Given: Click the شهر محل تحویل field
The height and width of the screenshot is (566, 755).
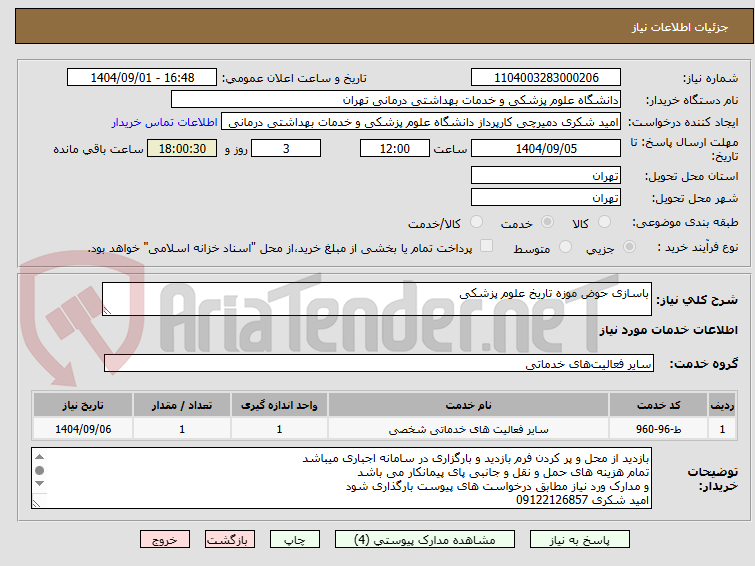Looking at the screenshot, I should pyautogui.click(x=546, y=197).
